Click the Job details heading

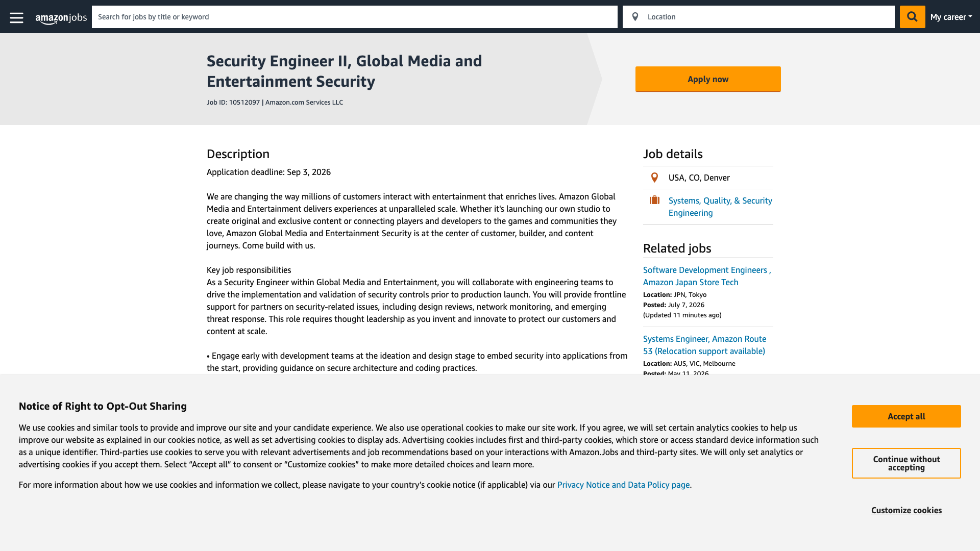point(673,154)
